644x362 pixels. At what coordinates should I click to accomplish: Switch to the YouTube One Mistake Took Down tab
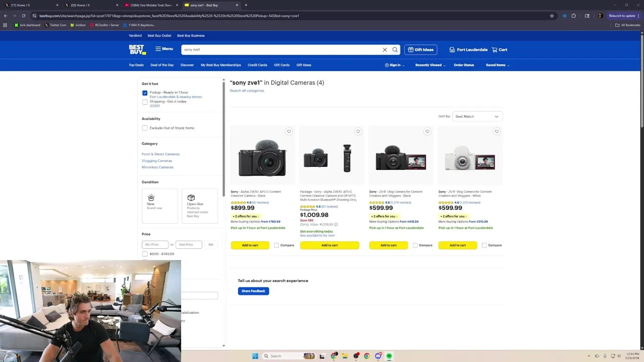coord(151,5)
